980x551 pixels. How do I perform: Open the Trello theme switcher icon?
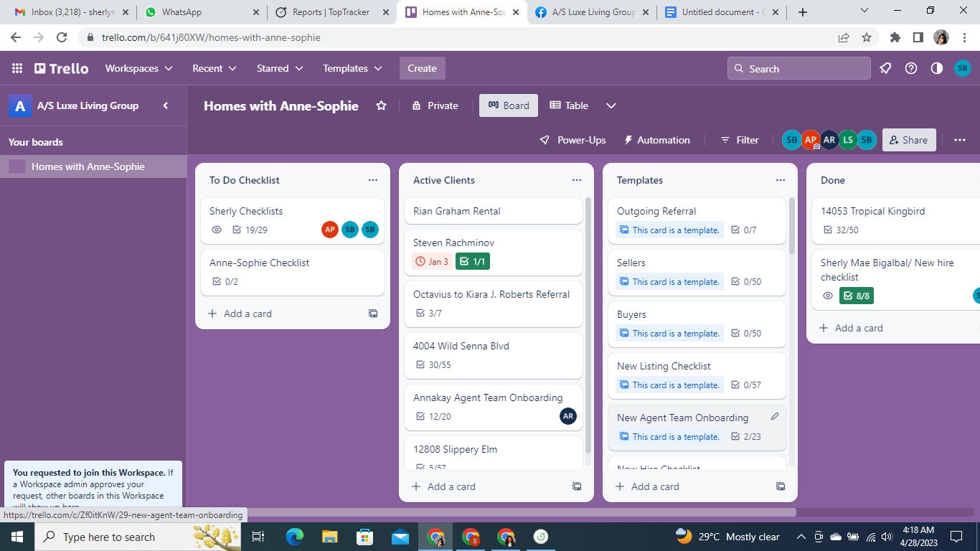click(937, 68)
